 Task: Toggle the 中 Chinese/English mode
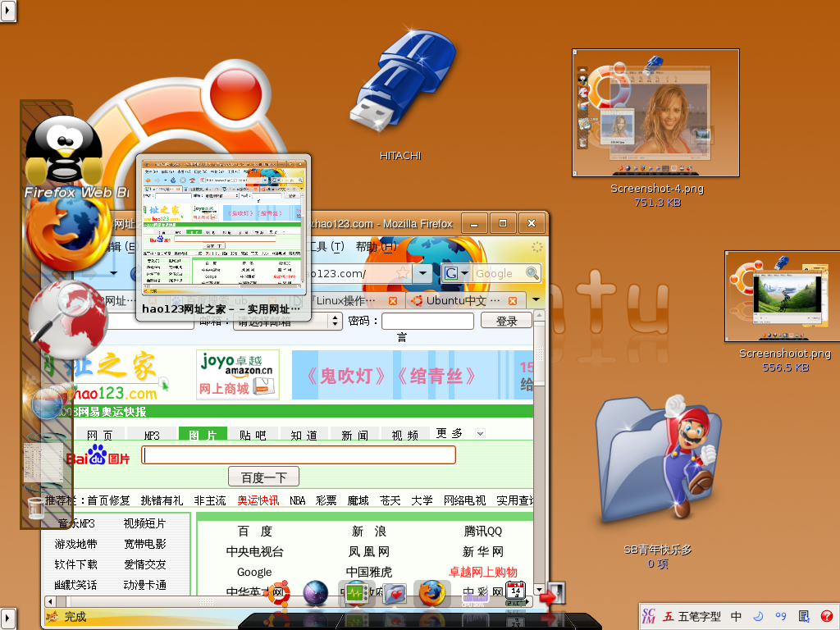pos(736,617)
